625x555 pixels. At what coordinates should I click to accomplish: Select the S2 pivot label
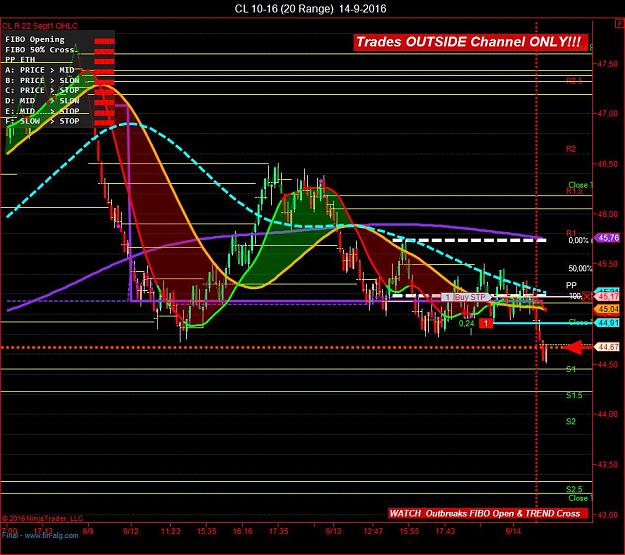(x=571, y=421)
